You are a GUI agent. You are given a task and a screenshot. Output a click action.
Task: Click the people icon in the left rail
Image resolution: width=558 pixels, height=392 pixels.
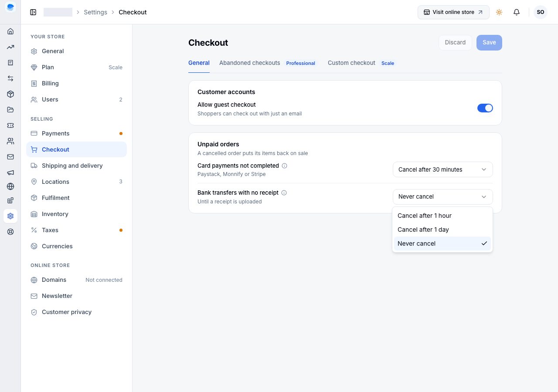10,141
